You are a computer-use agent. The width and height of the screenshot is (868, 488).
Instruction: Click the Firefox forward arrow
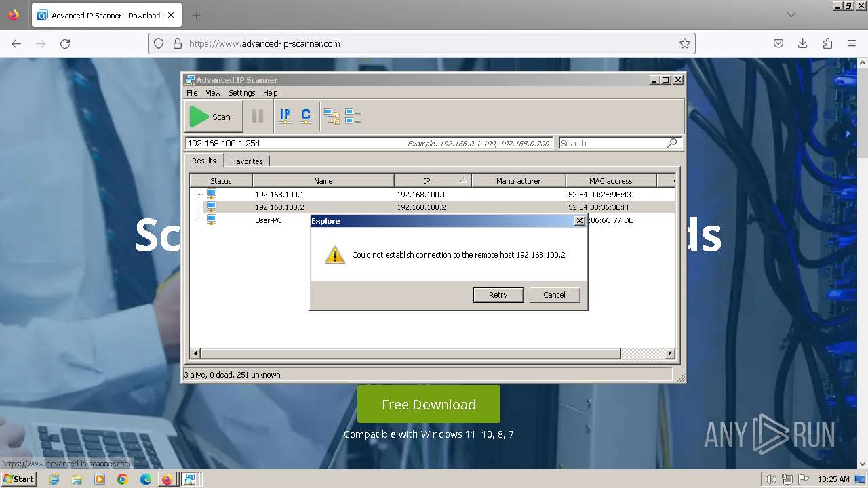tap(41, 43)
